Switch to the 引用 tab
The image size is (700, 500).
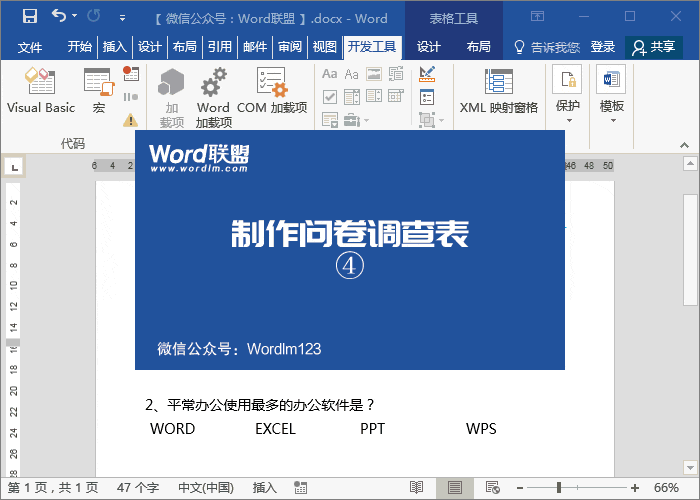click(220, 46)
